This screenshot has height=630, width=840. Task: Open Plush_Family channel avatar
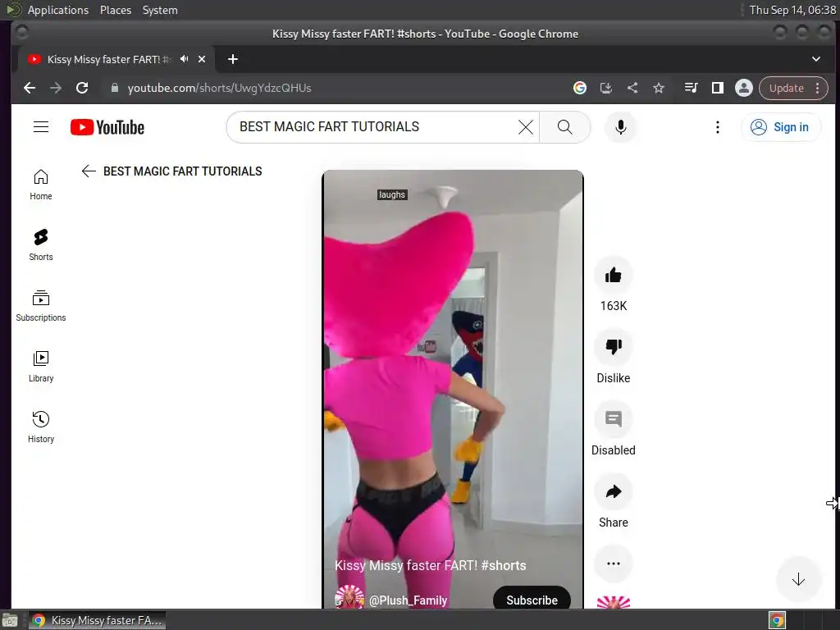pos(349,597)
